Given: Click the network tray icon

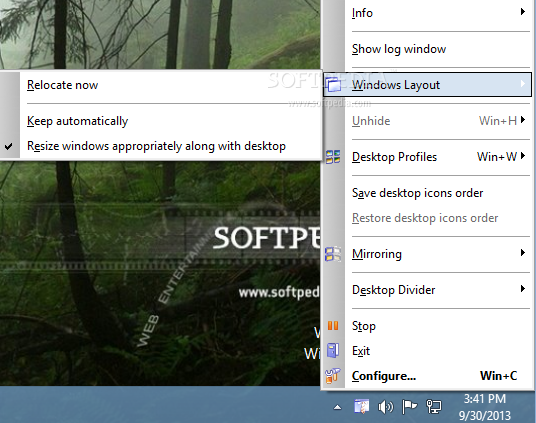Looking at the screenshot, I should [x=434, y=407].
